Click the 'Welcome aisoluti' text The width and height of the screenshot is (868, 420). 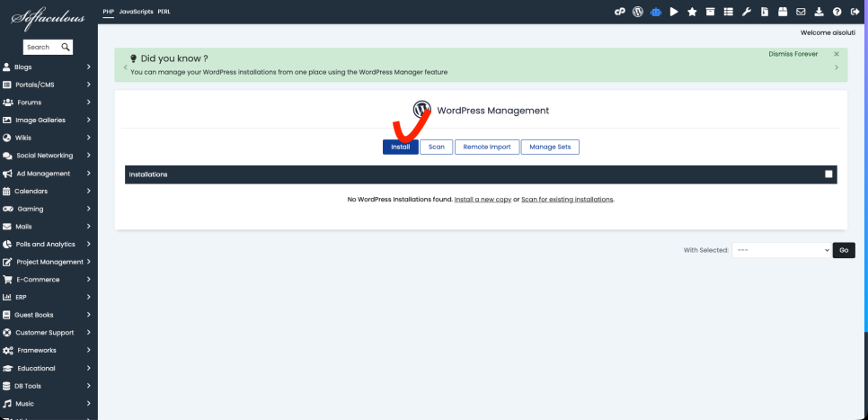click(828, 33)
